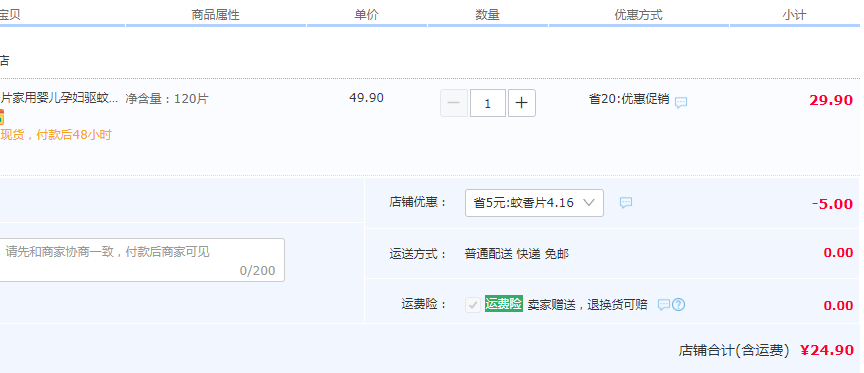The image size is (864, 373).
Task: Select the 小计 column header
Action: click(x=794, y=15)
